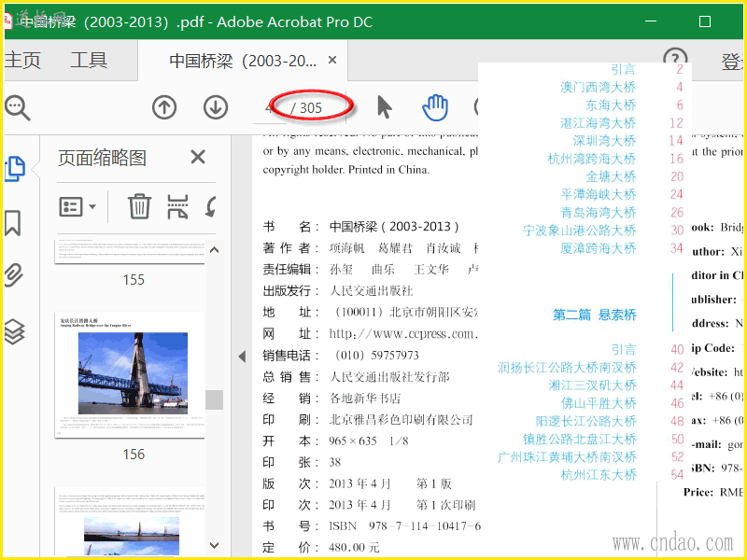The image size is (747, 560).
Task: Click the 平潭海峡大桥 contents entry
Action: tap(598, 194)
